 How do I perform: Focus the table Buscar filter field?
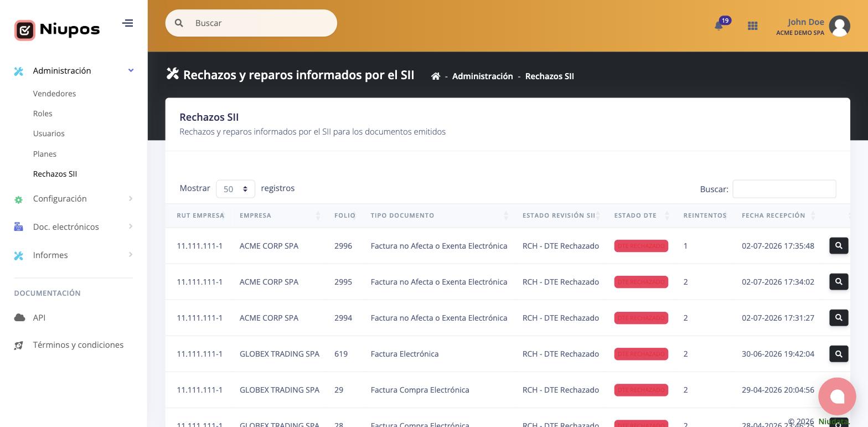(784, 189)
